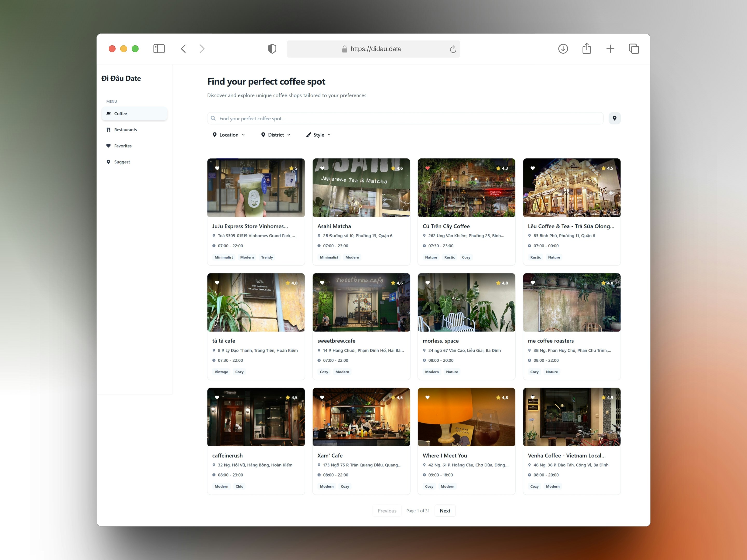
Task: Open Where I Meet You photo
Action: [466, 417]
